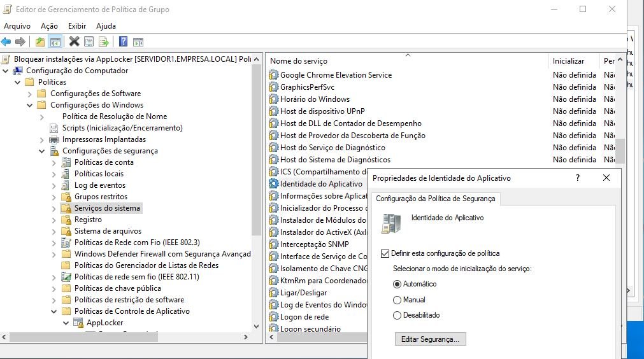Click the server icon in the properties dialog
This screenshot has height=359, width=644.
[x=390, y=224]
